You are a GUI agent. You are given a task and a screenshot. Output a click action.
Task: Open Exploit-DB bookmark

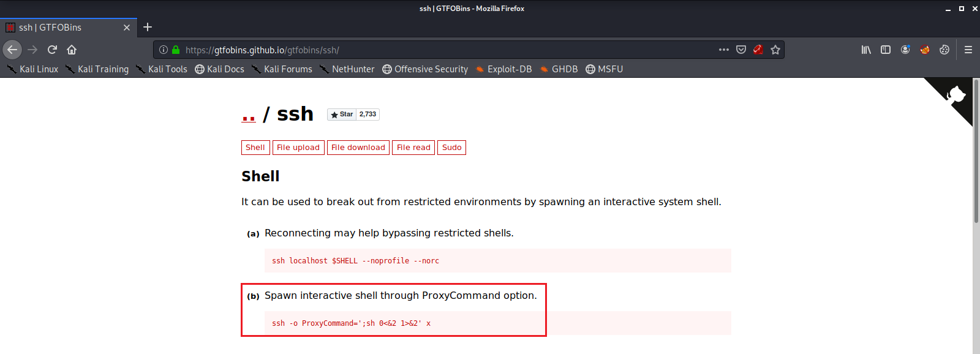point(503,69)
